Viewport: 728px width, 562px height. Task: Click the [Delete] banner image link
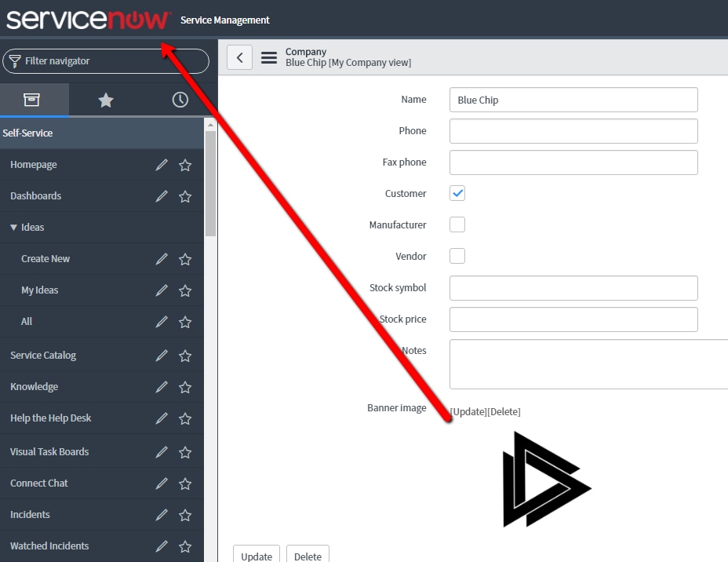[x=504, y=411]
